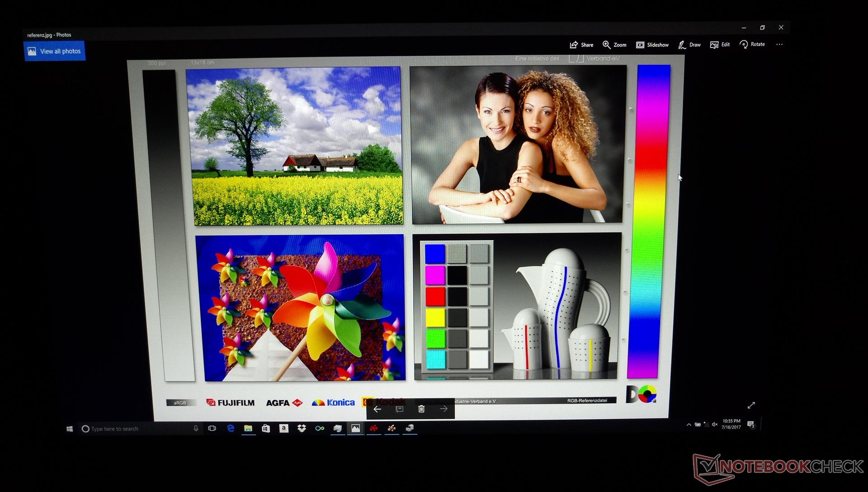Toggle the muted volume tray icon
The image size is (868, 492).
tap(715, 424)
